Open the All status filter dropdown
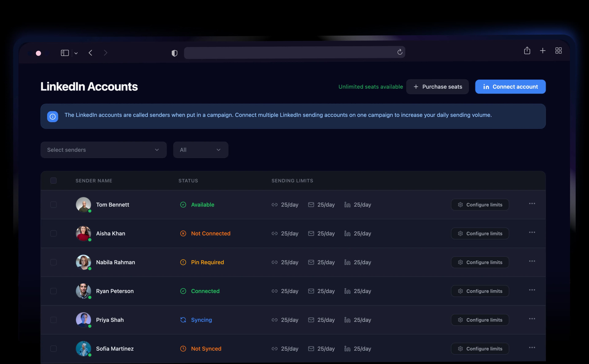589x364 pixels. coord(201,150)
